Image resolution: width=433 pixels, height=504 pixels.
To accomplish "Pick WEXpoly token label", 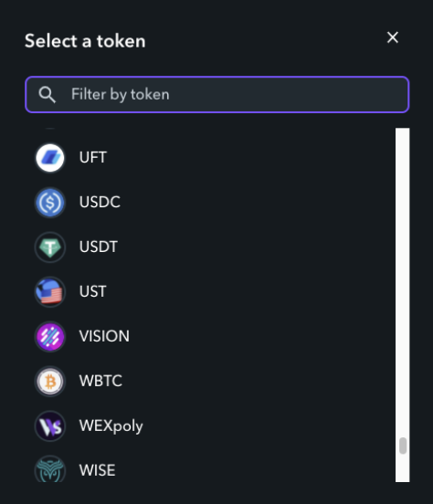I will pos(111,426).
